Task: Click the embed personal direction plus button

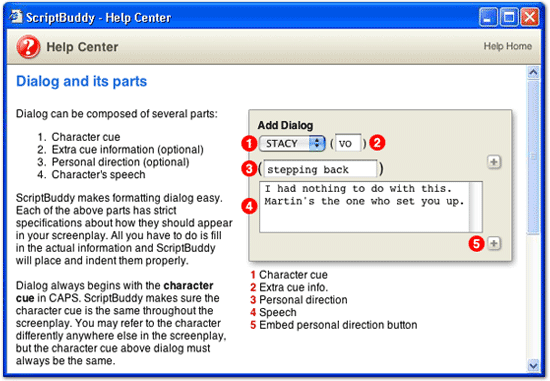Action: pos(494,243)
